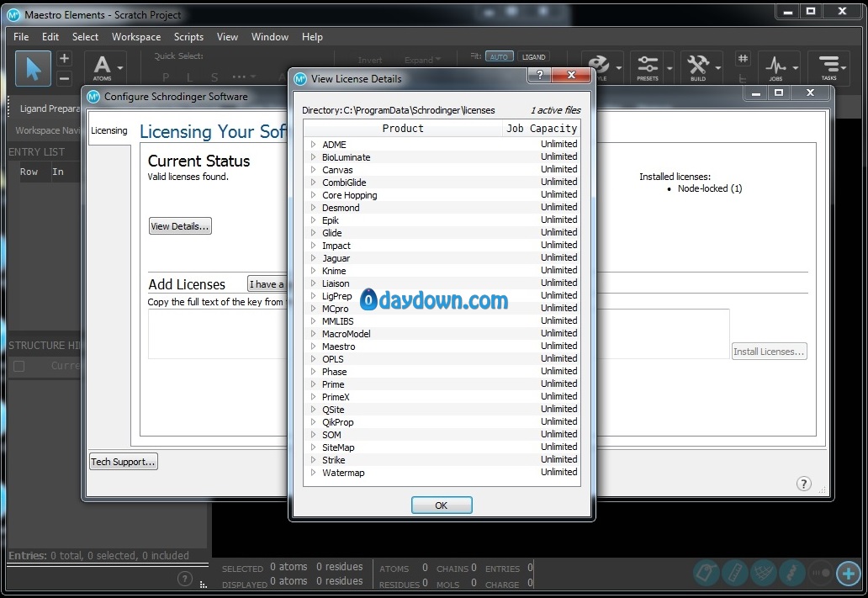
Task: Expand the Glide product row
Action: coord(314,232)
